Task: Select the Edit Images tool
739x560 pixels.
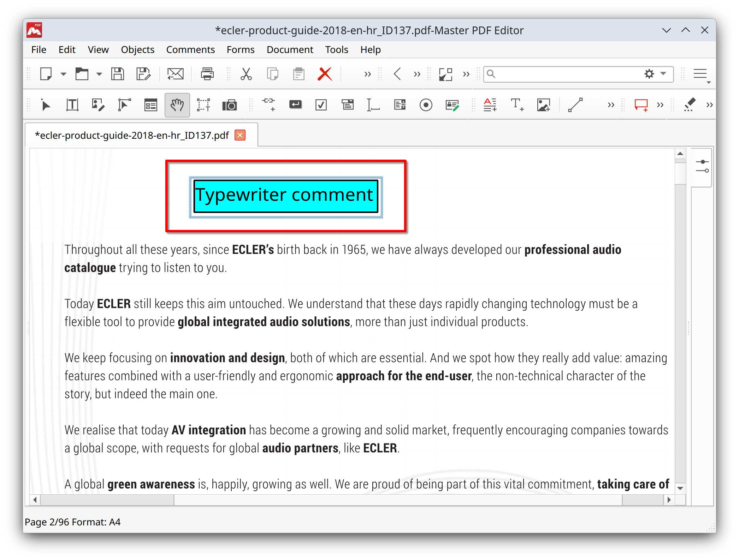Action: [98, 105]
